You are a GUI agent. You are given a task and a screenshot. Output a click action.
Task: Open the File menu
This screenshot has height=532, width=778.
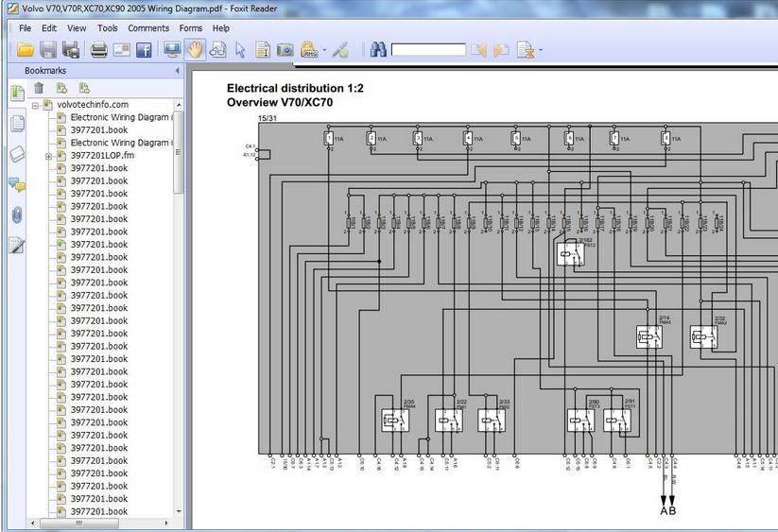(25, 28)
